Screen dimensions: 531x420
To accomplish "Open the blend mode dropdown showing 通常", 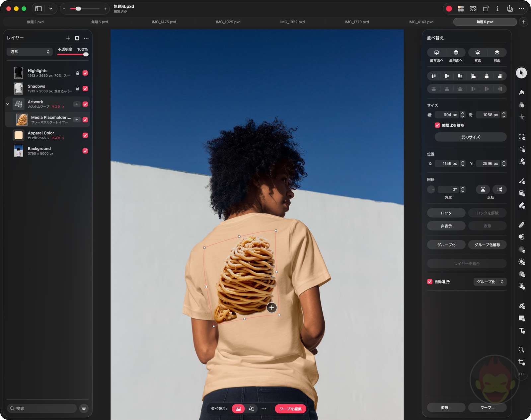I will pyautogui.click(x=30, y=51).
